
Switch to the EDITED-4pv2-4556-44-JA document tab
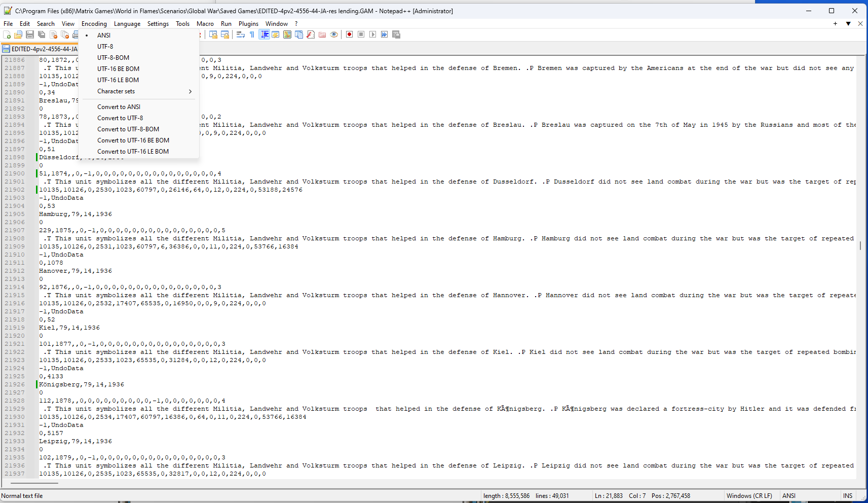pos(40,49)
